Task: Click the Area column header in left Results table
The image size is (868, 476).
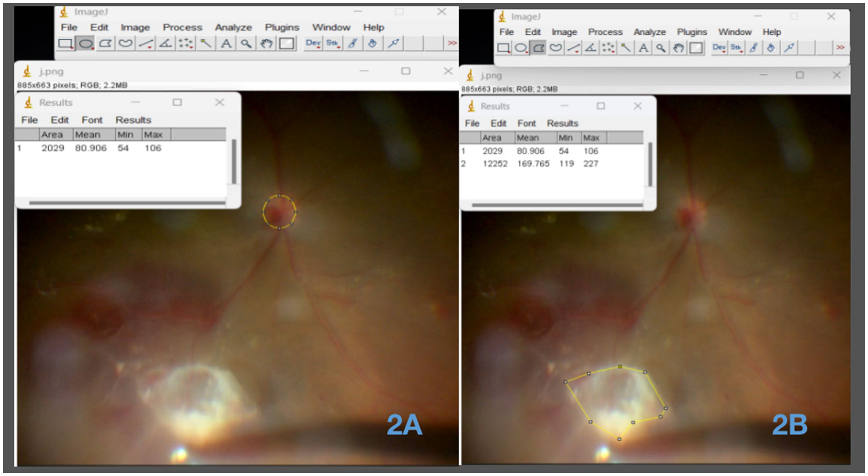Action: [x=52, y=135]
